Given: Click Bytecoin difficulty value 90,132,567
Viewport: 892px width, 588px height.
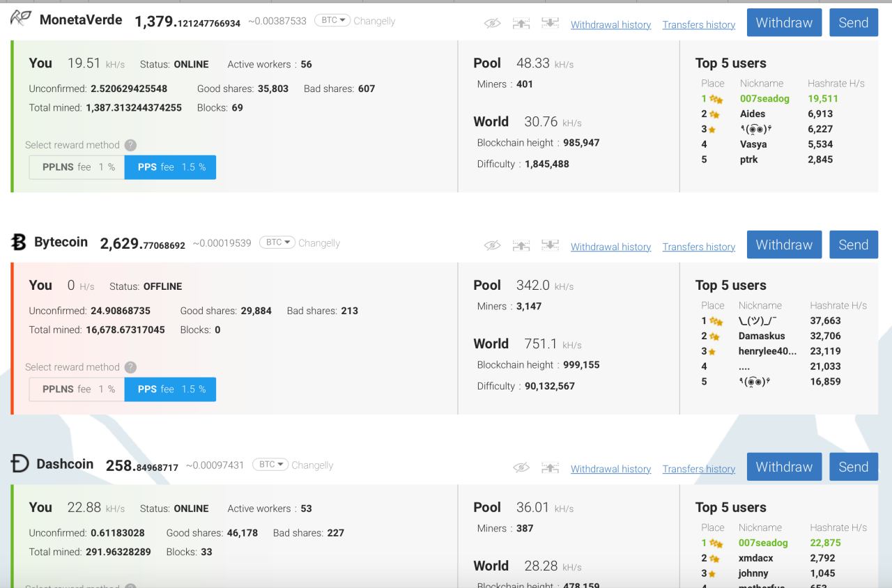Looking at the screenshot, I should point(550,387).
